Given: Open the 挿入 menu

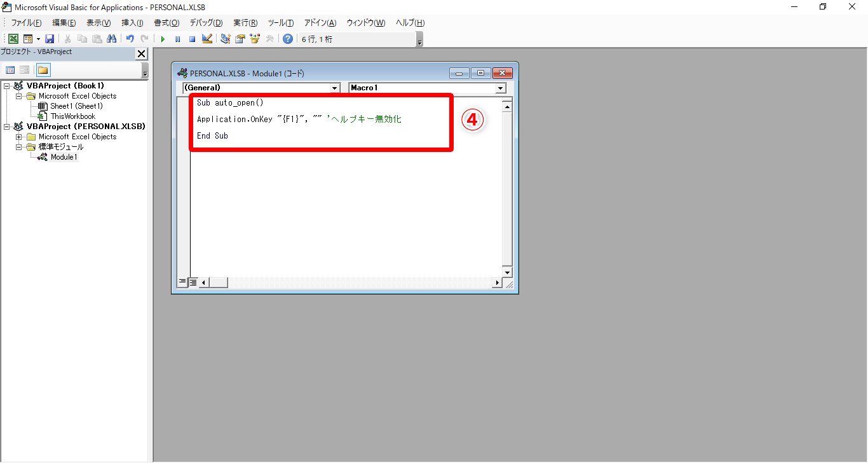Looking at the screenshot, I should tap(132, 23).
